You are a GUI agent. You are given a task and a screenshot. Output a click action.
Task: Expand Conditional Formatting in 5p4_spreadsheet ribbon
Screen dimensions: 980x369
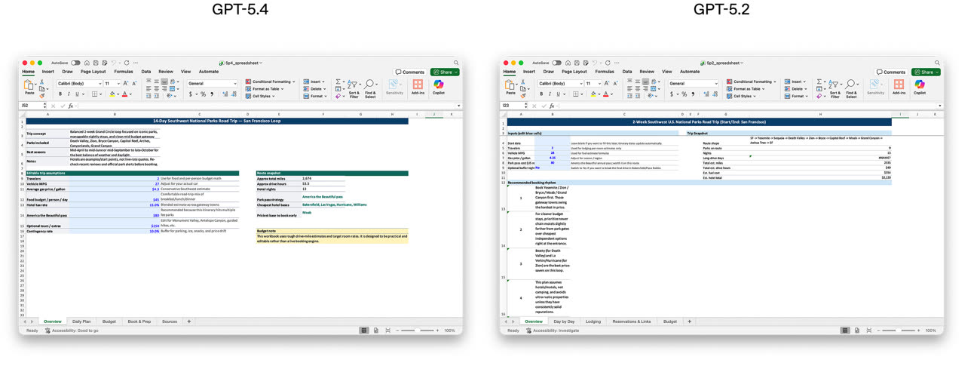coord(271,81)
